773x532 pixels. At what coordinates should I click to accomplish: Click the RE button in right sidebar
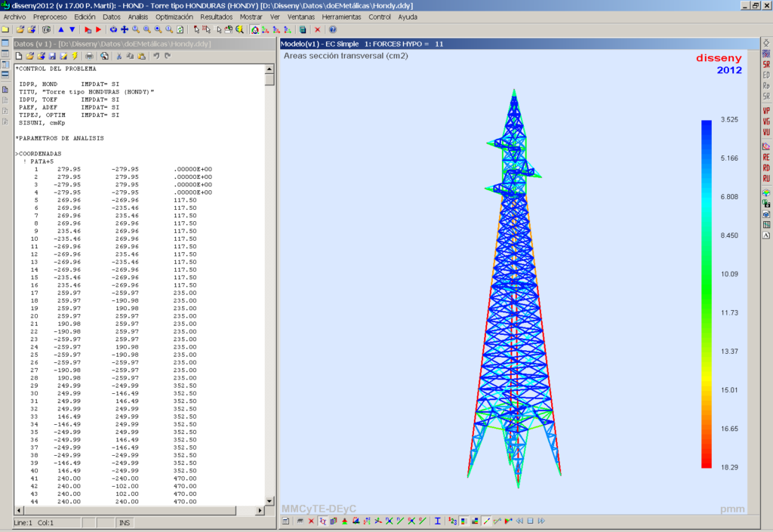pyautogui.click(x=766, y=157)
